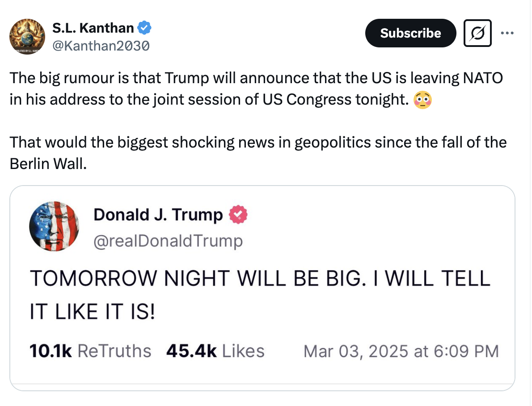The width and height of the screenshot is (532, 406).
Task: Click Trump's flag-painted avatar in the embed
Action: [x=54, y=226]
